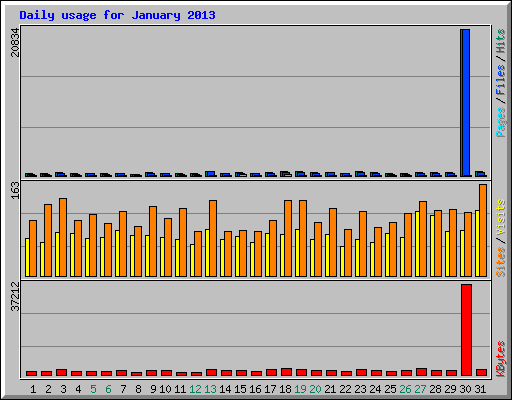Viewport: 512px width, 400px height.
Task: Click the green day label 27
Action: tap(420, 389)
